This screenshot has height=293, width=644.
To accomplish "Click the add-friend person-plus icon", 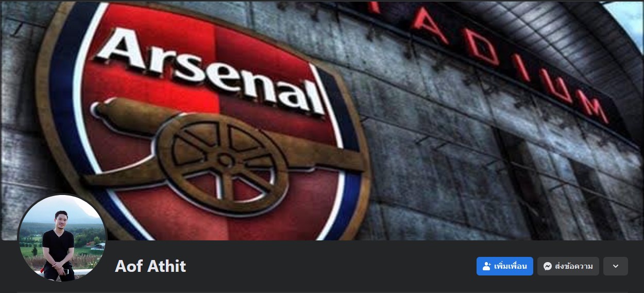I will [x=487, y=266].
